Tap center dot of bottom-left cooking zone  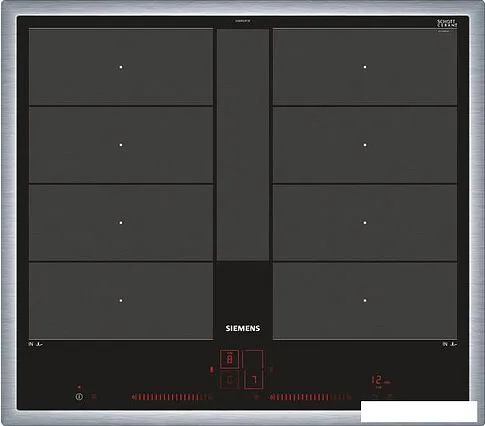[121, 300]
